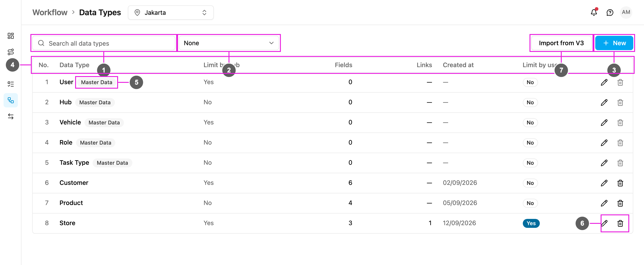
Task: Edit the Product data type
Action: coord(604,203)
